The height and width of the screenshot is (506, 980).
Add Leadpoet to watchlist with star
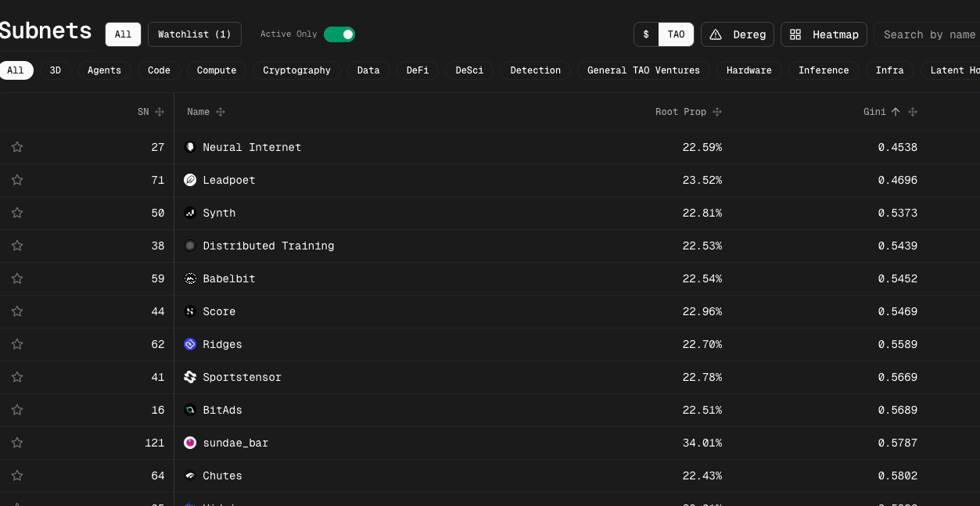tap(17, 180)
